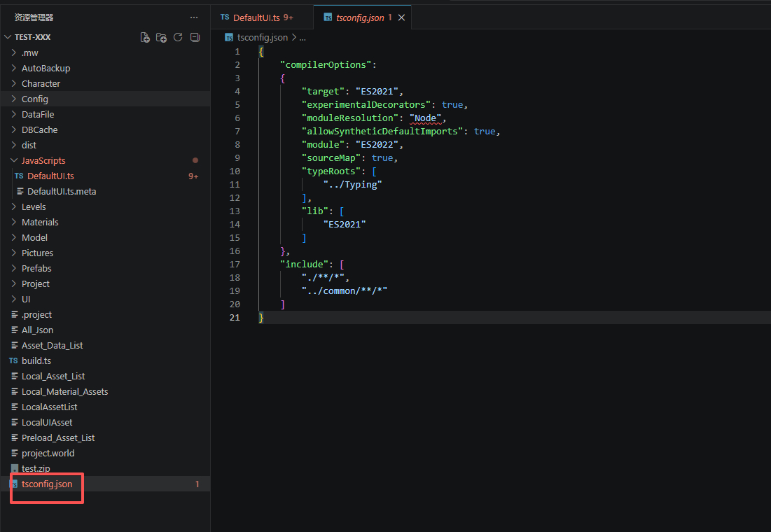Open DefaultUI.ts in the file tree
Image resolution: width=771 pixels, height=532 pixels.
point(50,176)
